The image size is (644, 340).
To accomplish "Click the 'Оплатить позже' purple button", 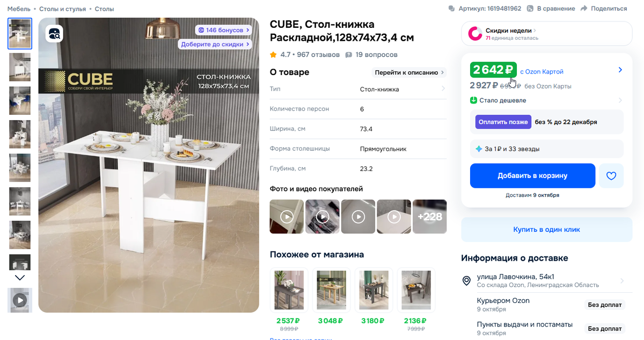I will tap(503, 122).
